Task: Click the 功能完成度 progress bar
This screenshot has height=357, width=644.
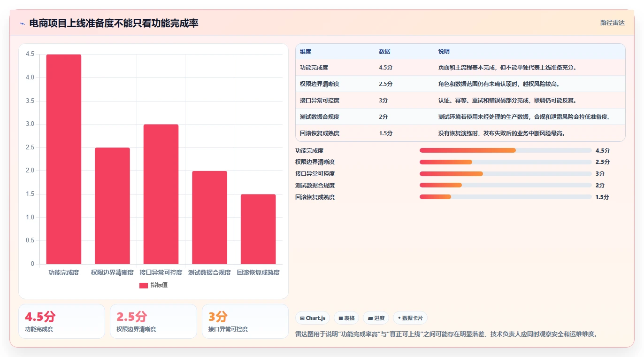Action: pos(506,150)
